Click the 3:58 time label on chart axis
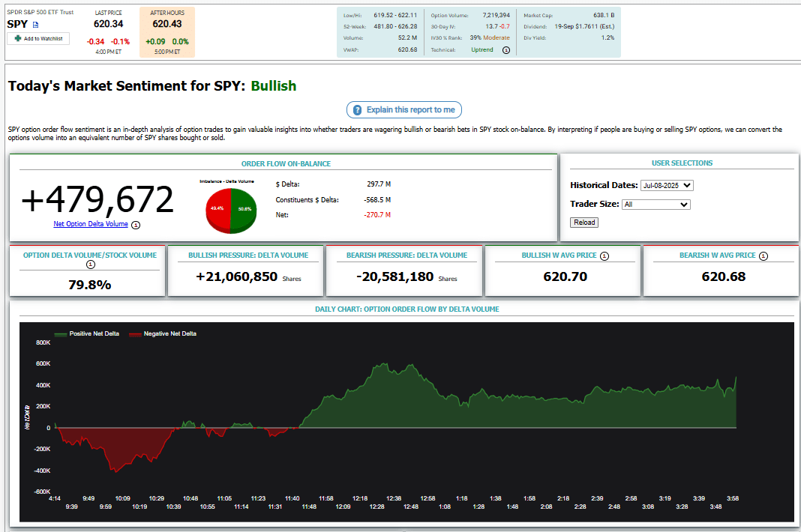 pyautogui.click(x=733, y=498)
